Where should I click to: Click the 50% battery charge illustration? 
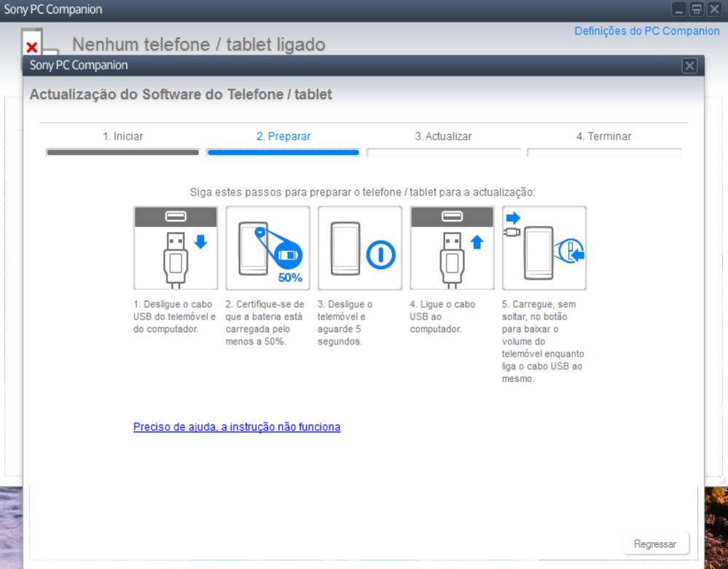tap(267, 248)
